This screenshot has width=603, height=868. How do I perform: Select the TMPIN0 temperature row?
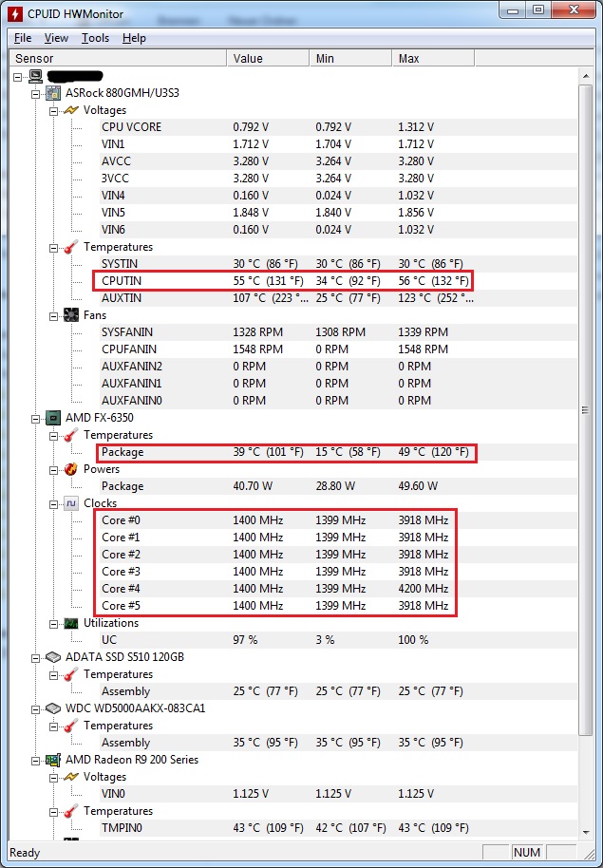(x=338, y=828)
